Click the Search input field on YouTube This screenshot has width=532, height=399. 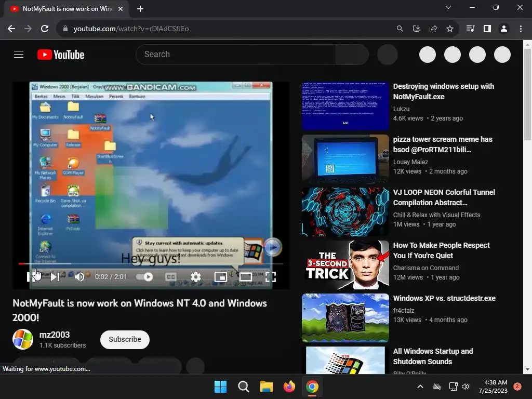point(236,54)
